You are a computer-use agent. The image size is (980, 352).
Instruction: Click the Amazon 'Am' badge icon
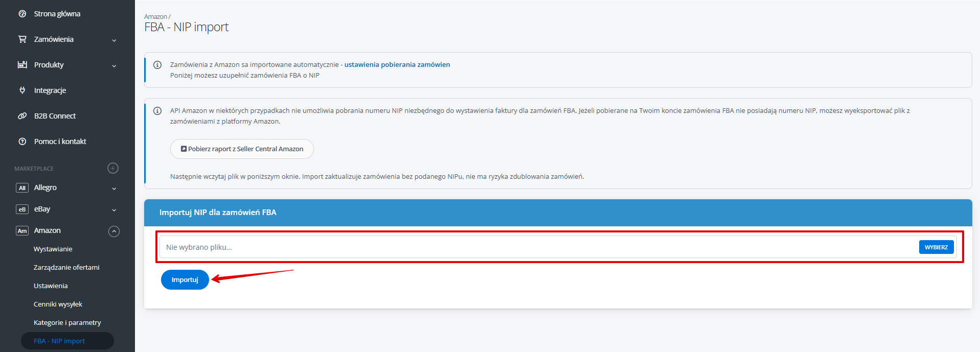(x=22, y=231)
